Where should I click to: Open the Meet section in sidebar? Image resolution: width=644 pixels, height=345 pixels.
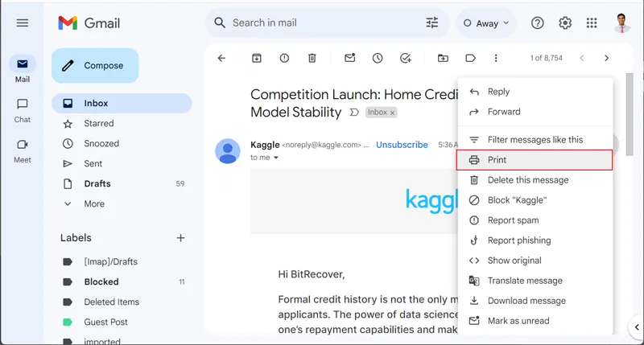coord(23,150)
